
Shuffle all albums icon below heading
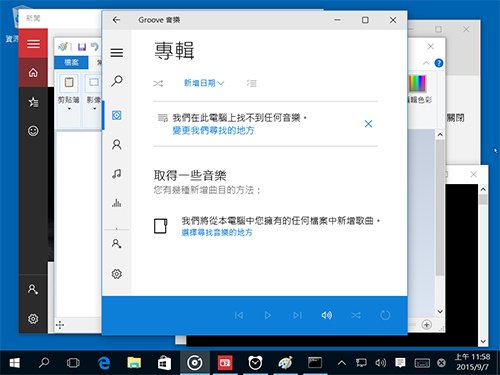coord(158,83)
